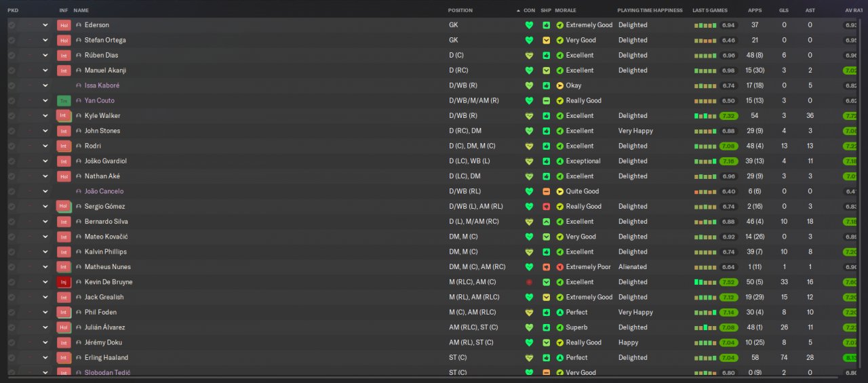Open the dropdown chevron in João Cancelo's row
Screen dimensions: 868x383
coord(45,191)
